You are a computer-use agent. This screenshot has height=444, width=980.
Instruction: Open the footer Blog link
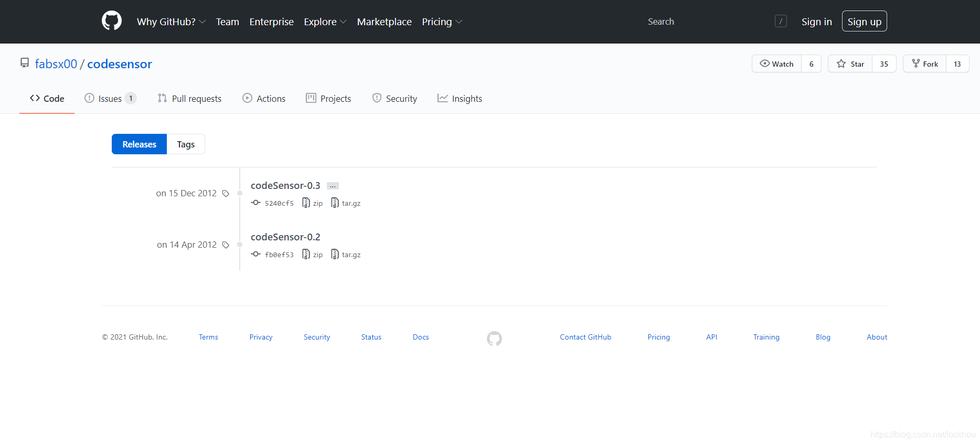pos(823,337)
